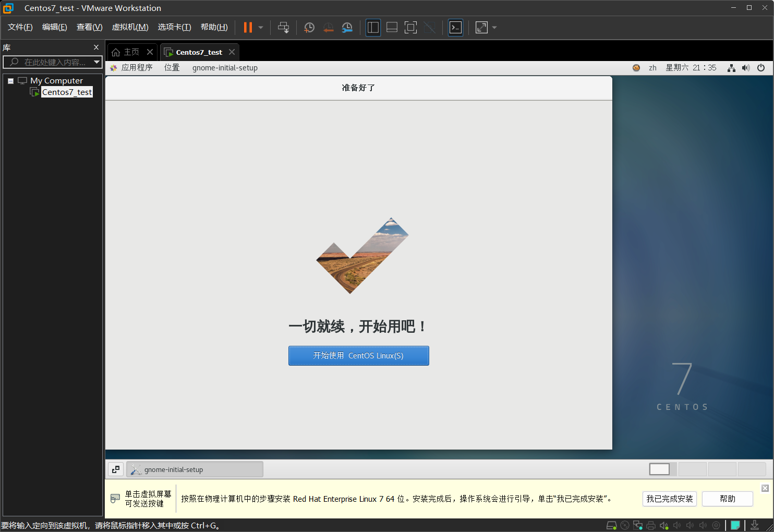Screen dimensions: 774x532
Task: Open the 选项卡(T) menu
Action: click(175, 27)
